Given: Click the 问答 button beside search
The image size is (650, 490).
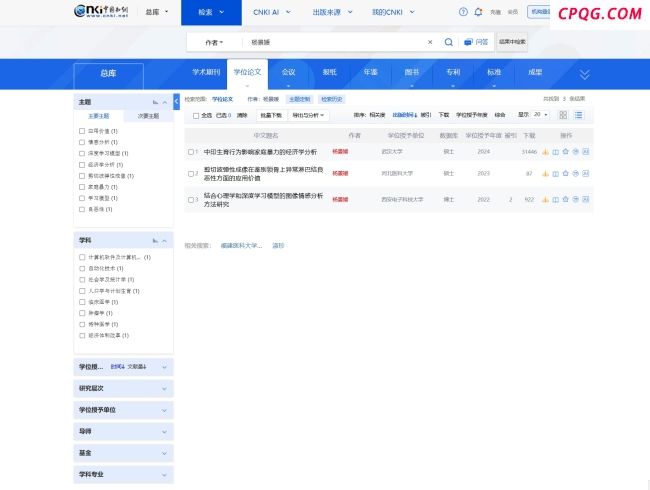Looking at the screenshot, I should click(476, 42).
